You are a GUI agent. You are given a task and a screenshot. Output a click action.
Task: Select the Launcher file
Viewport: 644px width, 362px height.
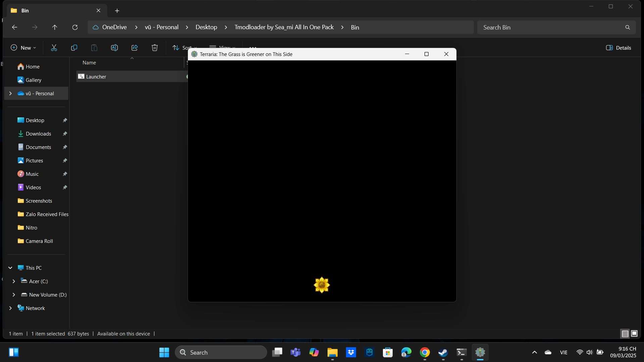(x=132, y=76)
